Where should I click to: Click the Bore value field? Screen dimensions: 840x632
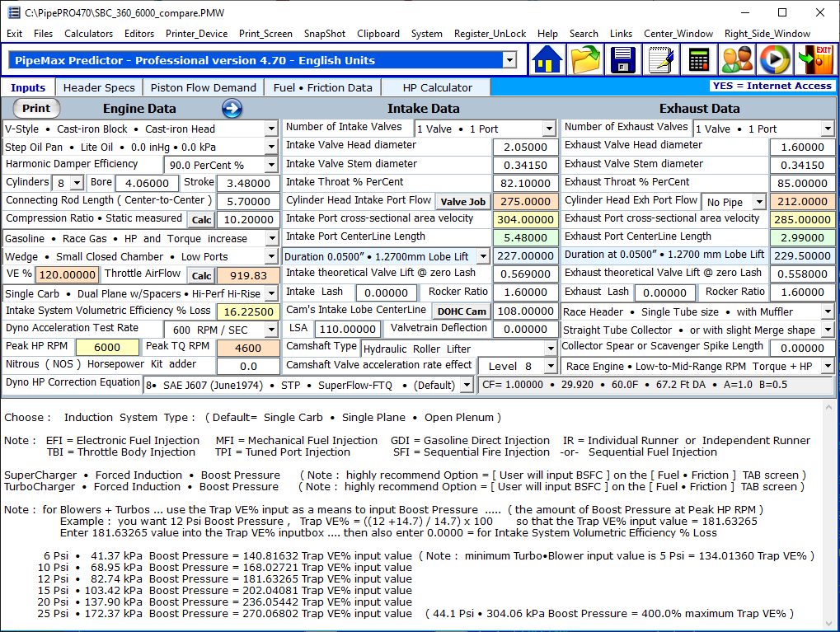[147, 183]
